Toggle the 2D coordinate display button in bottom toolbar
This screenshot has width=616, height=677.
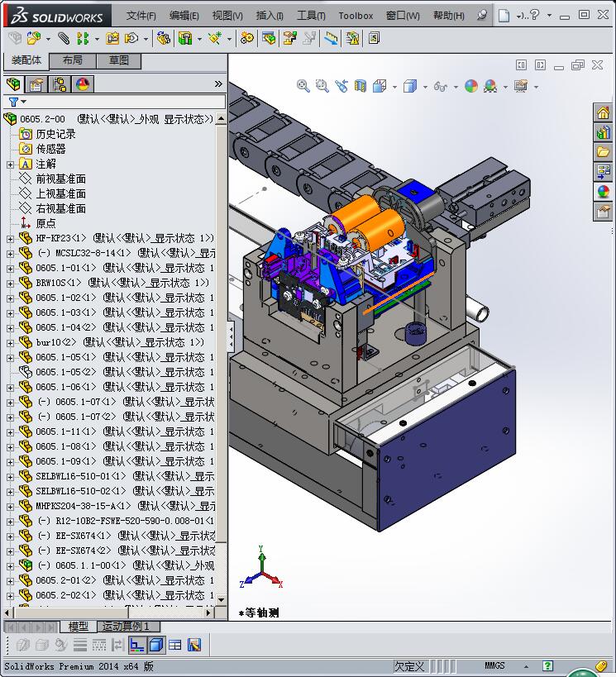click(137, 645)
